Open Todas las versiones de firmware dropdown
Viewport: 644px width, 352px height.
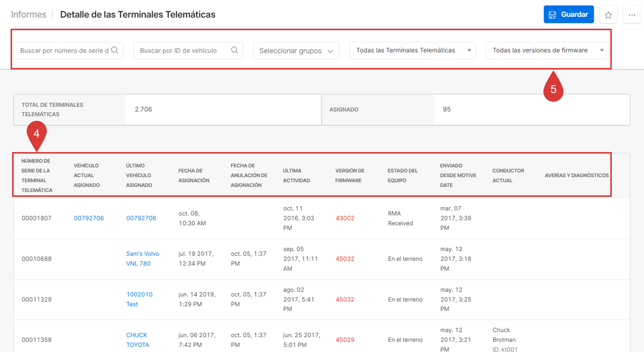pyautogui.click(x=547, y=50)
